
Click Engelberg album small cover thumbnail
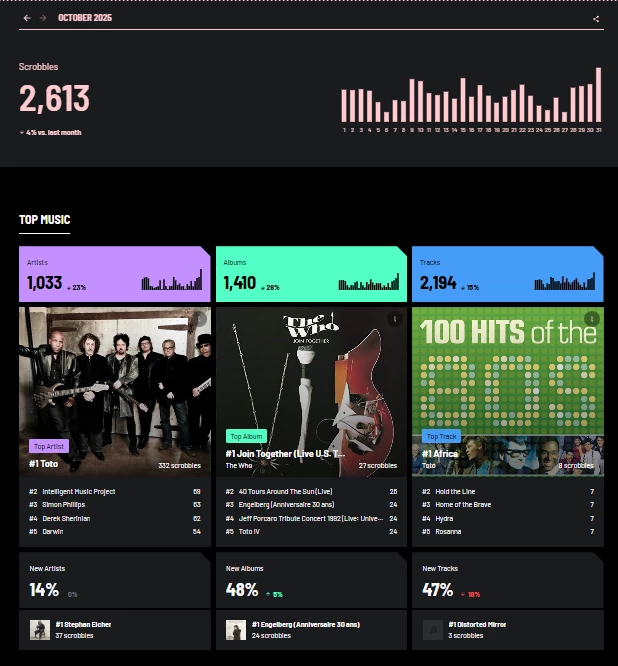pyautogui.click(x=236, y=630)
